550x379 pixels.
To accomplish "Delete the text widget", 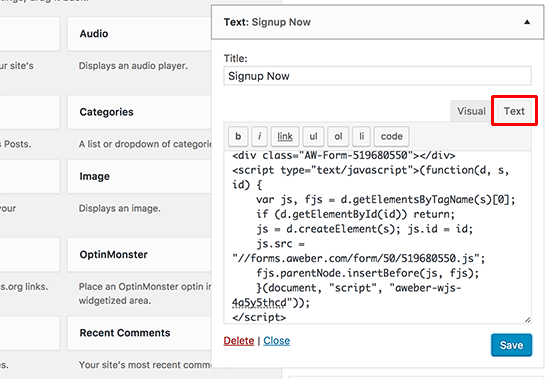I will coord(239,341).
